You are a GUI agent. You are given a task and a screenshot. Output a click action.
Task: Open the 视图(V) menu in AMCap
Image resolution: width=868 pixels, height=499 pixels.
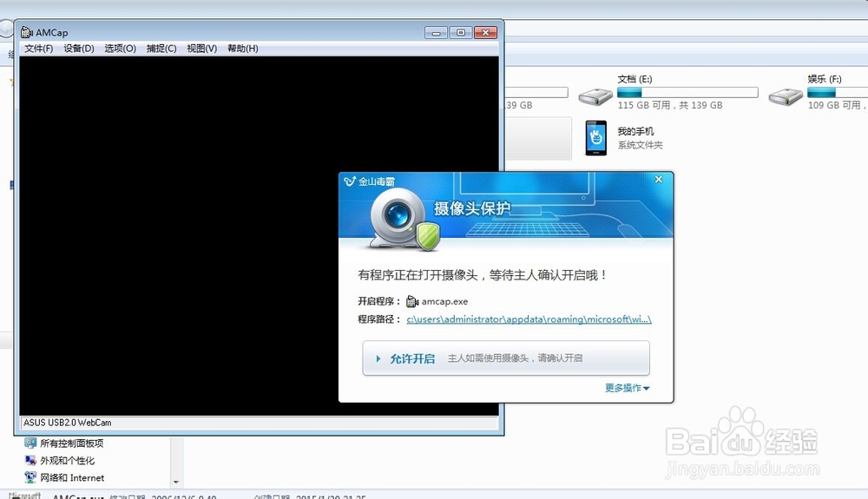pyautogui.click(x=201, y=49)
